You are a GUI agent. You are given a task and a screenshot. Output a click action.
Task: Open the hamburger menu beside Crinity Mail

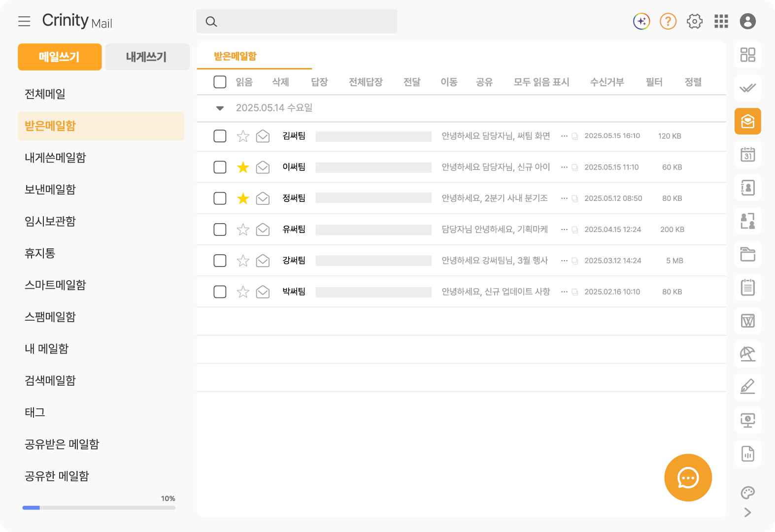point(24,21)
